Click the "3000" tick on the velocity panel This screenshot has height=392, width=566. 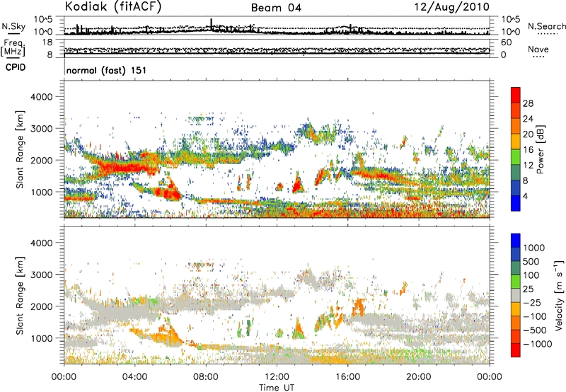click(x=41, y=275)
